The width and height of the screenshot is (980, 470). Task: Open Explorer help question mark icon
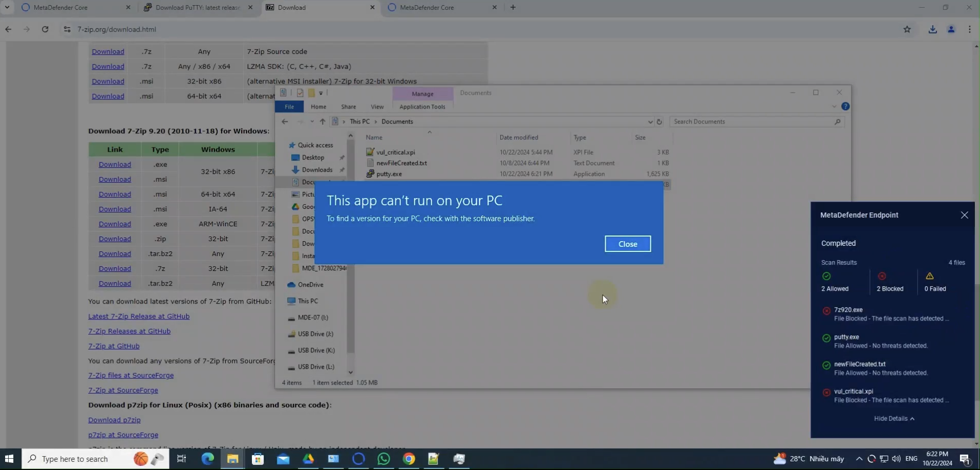pyautogui.click(x=845, y=106)
